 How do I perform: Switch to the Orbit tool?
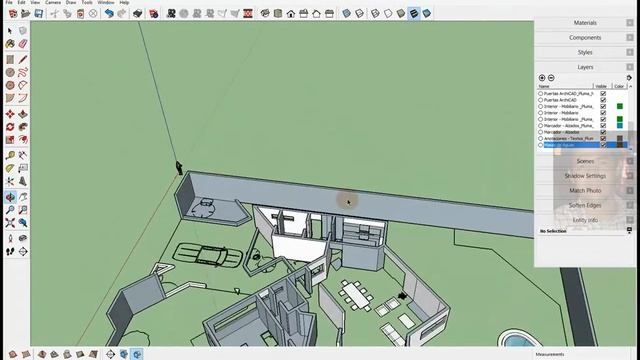point(10,197)
